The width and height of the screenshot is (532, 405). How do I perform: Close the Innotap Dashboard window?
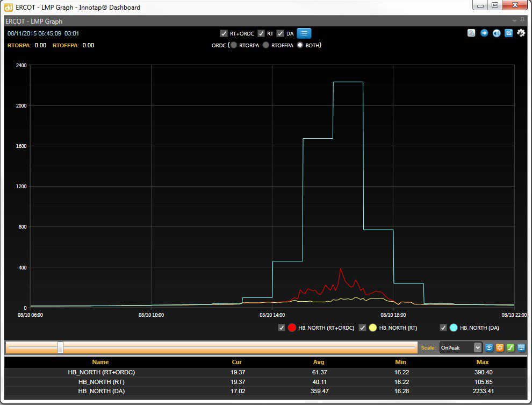(515, 5)
